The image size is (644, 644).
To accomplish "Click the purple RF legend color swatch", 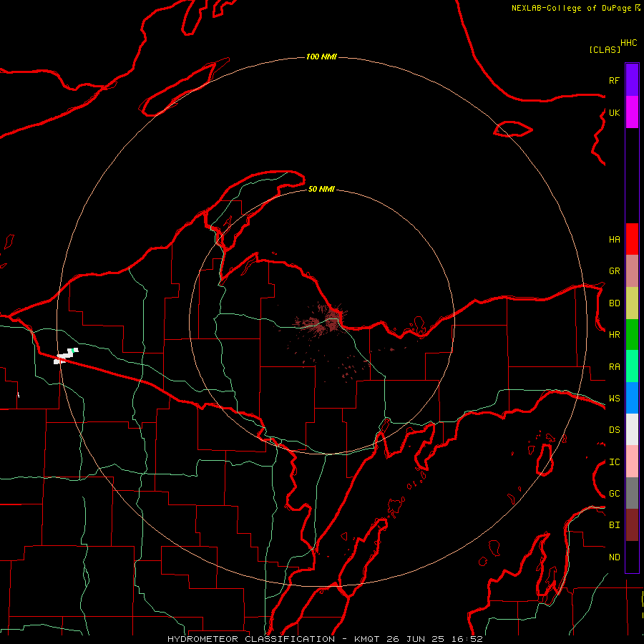I will point(632,80).
